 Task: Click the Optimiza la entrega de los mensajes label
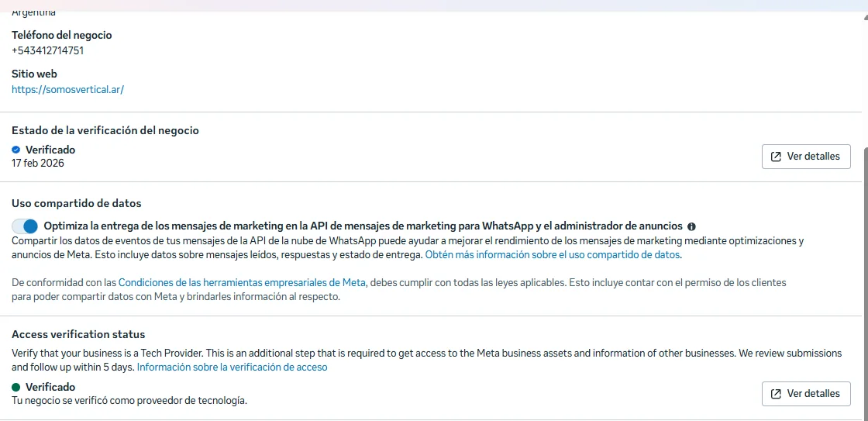click(x=363, y=226)
